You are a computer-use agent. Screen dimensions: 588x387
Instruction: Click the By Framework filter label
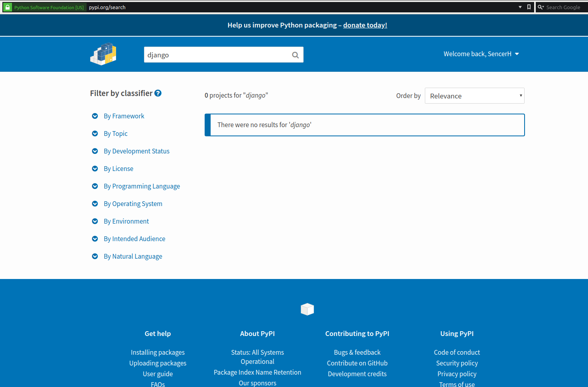click(124, 116)
